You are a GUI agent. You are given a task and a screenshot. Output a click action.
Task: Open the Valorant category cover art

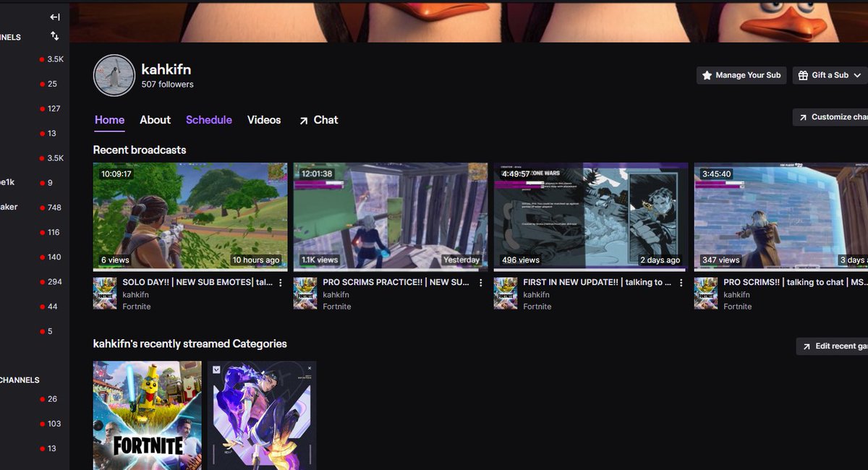click(262, 416)
